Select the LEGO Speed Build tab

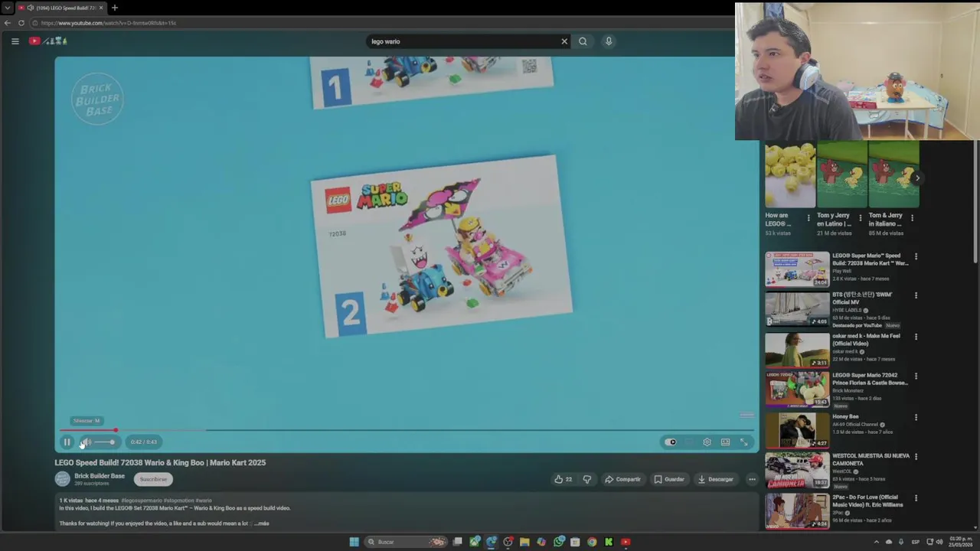[60, 8]
